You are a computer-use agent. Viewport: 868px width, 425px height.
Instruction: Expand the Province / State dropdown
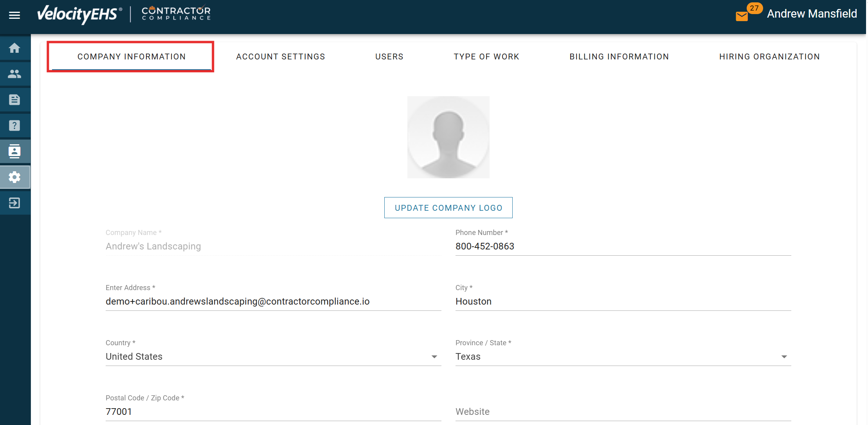click(x=784, y=357)
